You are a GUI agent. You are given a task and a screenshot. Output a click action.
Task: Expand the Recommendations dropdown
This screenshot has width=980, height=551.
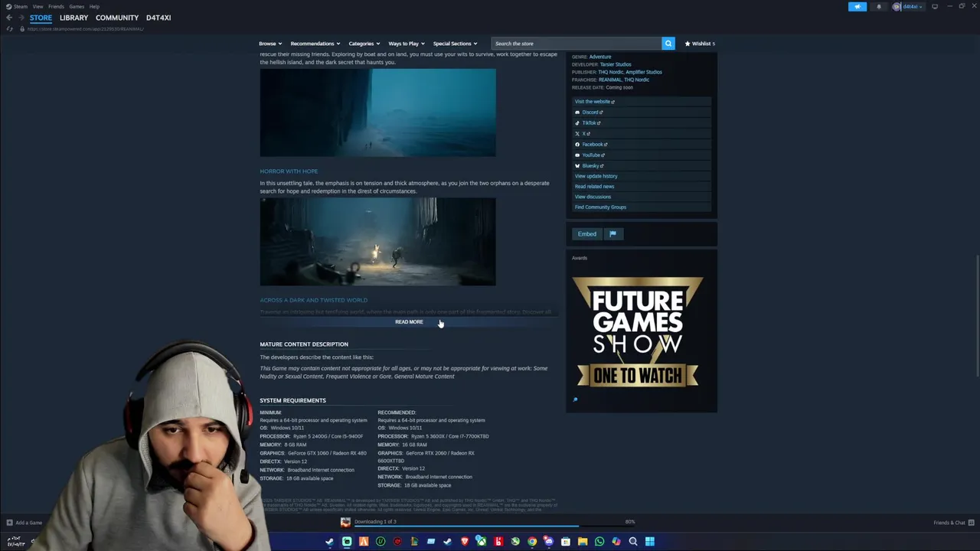pos(315,44)
